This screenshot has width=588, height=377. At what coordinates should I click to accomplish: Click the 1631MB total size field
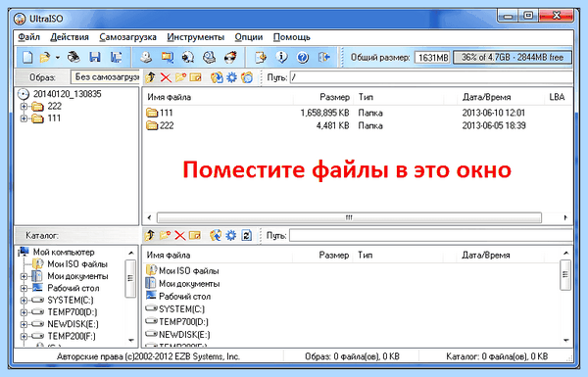(432, 58)
